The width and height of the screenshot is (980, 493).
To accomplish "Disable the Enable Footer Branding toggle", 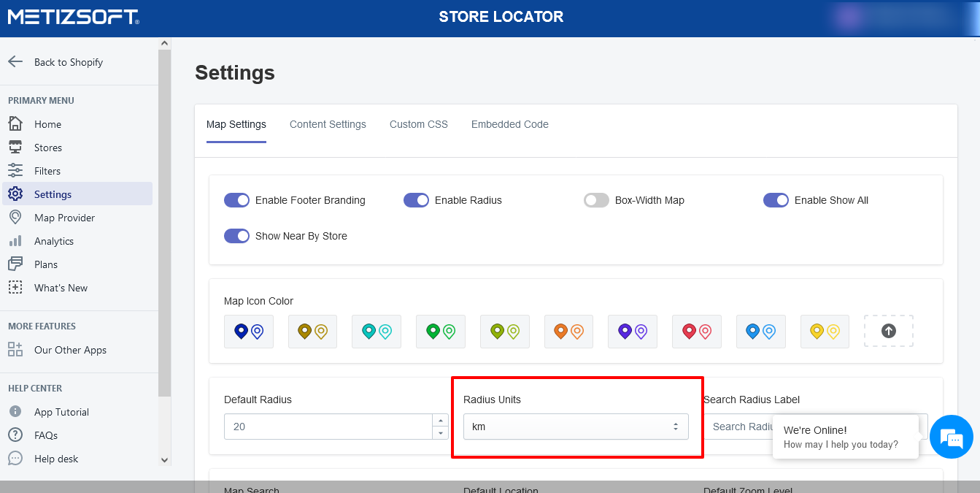I will [236, 200].
